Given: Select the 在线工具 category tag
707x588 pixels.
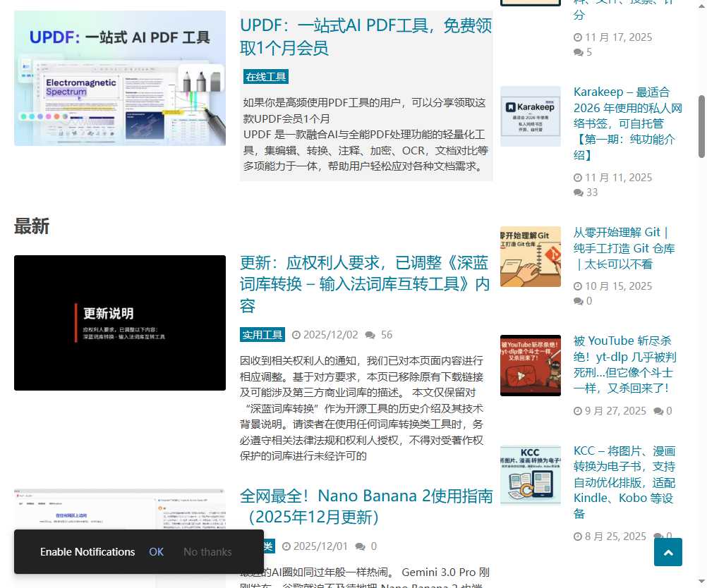Looking at the screenshot, I should [265, 76].
